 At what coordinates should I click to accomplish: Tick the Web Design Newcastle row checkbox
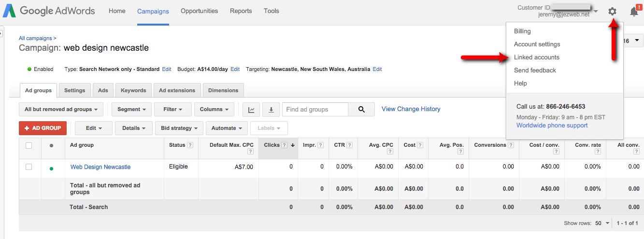tap(29, 167)
